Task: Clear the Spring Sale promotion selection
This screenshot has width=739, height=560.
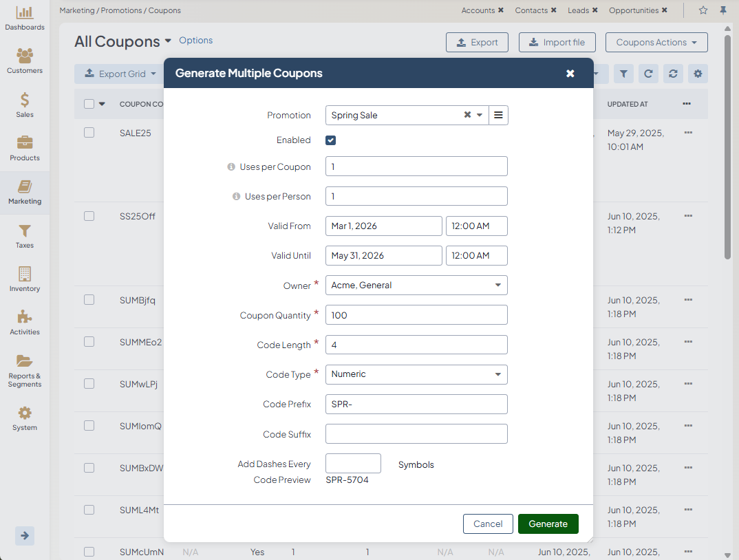Action: [467, 115]
